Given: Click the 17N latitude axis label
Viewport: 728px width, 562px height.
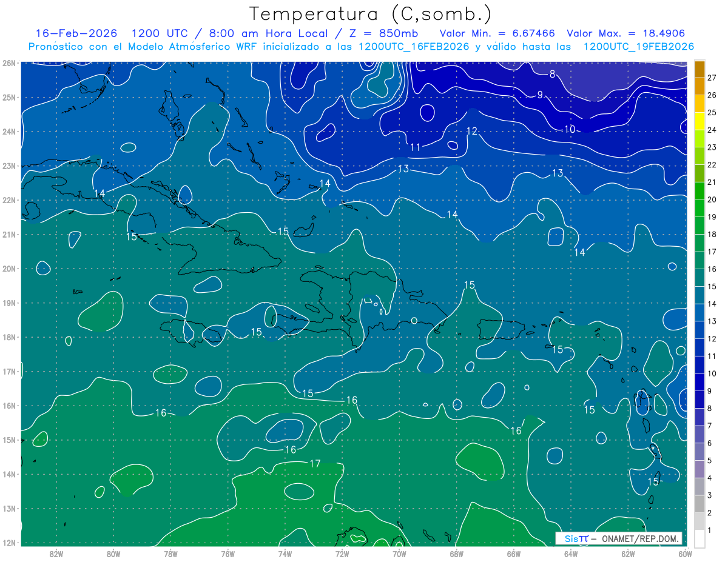Looking at the screenshot, I should [x=8, y=372].
